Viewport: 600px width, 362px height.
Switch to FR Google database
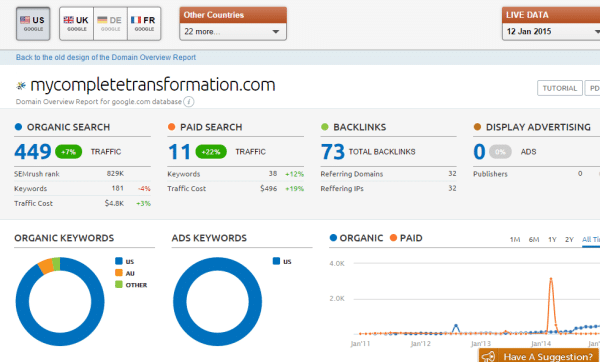[x=144, y=23]
